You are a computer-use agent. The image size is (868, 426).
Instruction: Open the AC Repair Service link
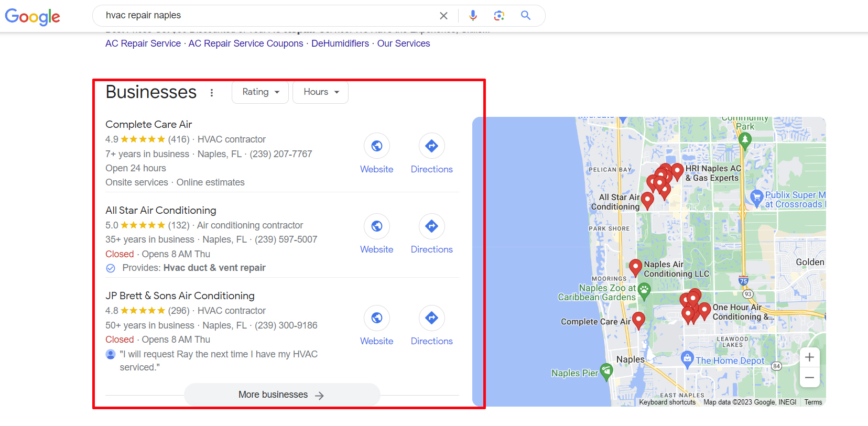(x=143, y=43)
